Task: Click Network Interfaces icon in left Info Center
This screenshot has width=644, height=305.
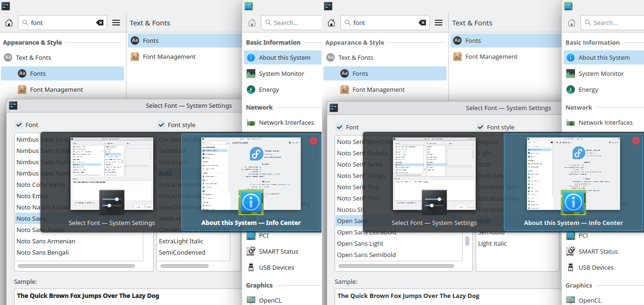Action: coord(251,122)
